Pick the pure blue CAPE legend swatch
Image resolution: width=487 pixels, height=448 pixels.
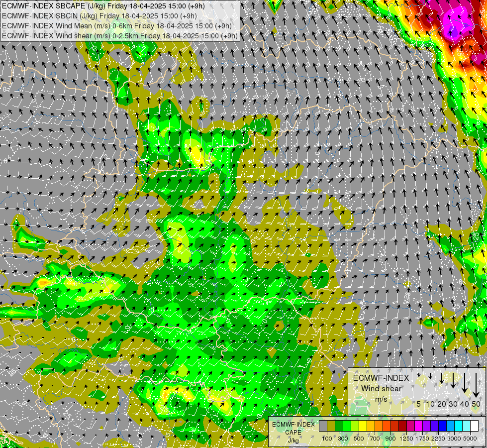point(443,426)
